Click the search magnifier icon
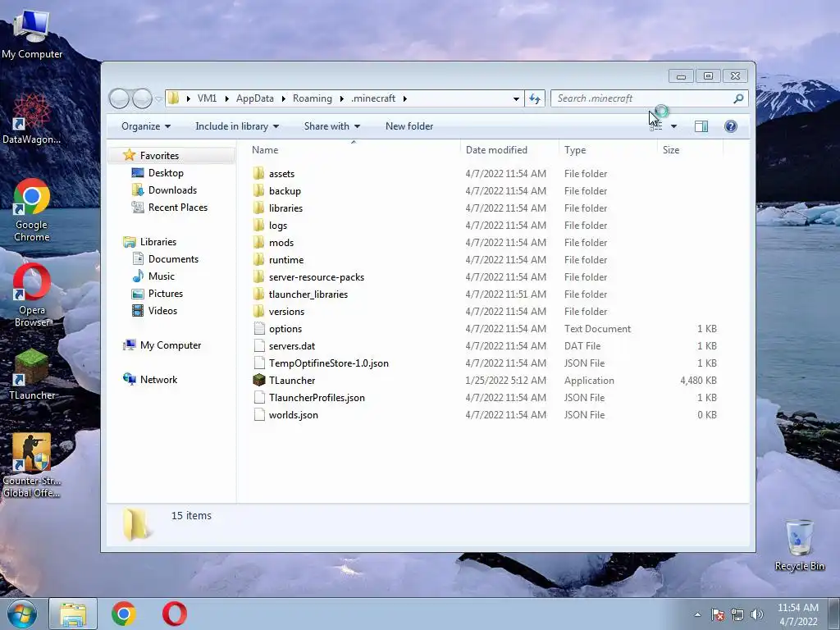This screenshot has width=840, height=630. 738,98
